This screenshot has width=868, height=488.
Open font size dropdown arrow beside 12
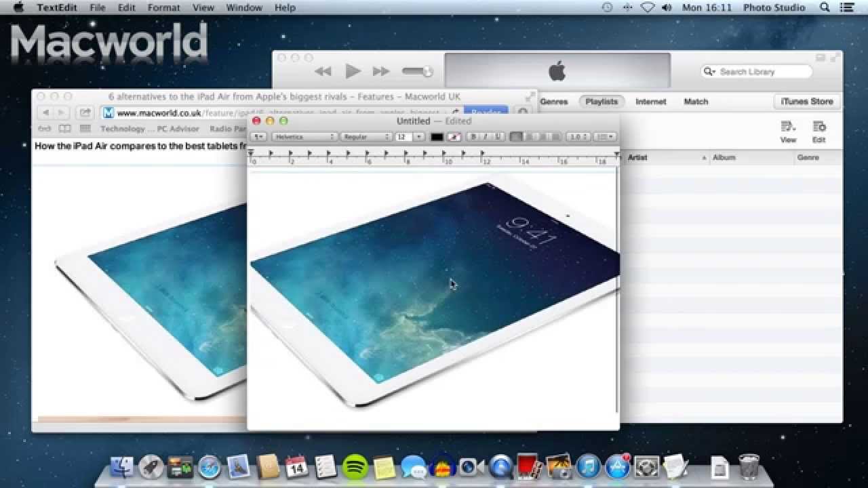pos(418,137)
